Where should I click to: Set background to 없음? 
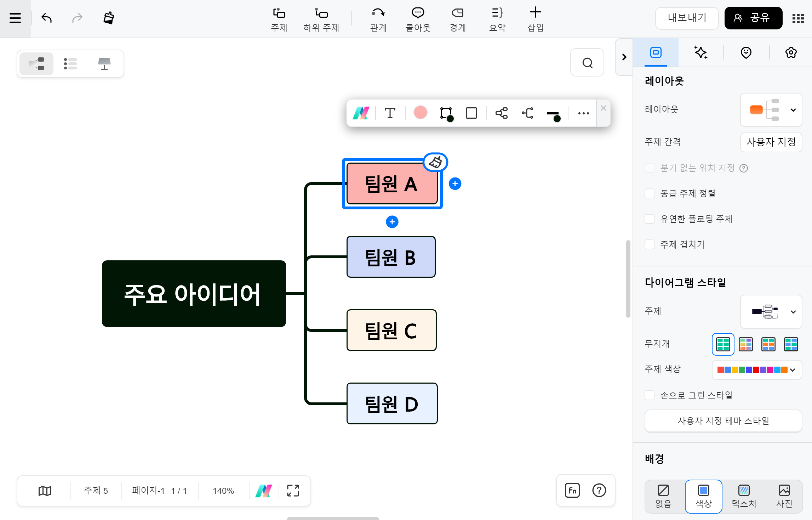click(663, 497)
